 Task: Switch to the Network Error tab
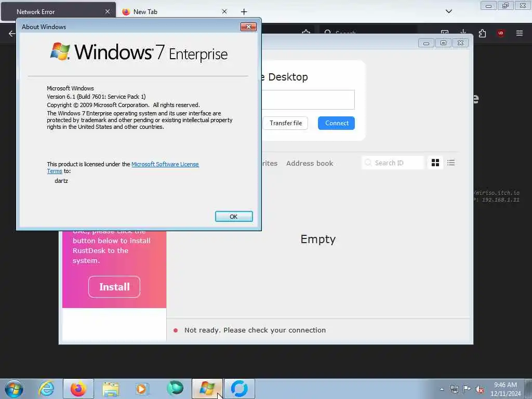(59, 12)
